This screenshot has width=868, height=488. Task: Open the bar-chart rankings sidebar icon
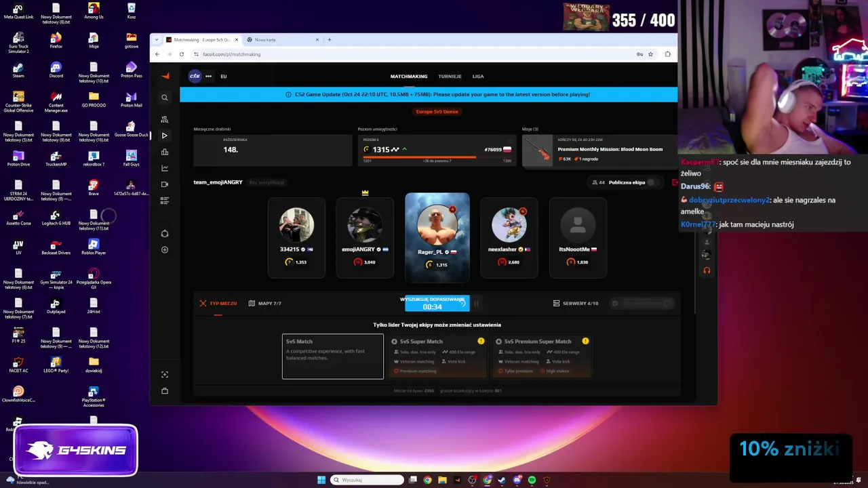pyautogui.click(x=165, y=152)
